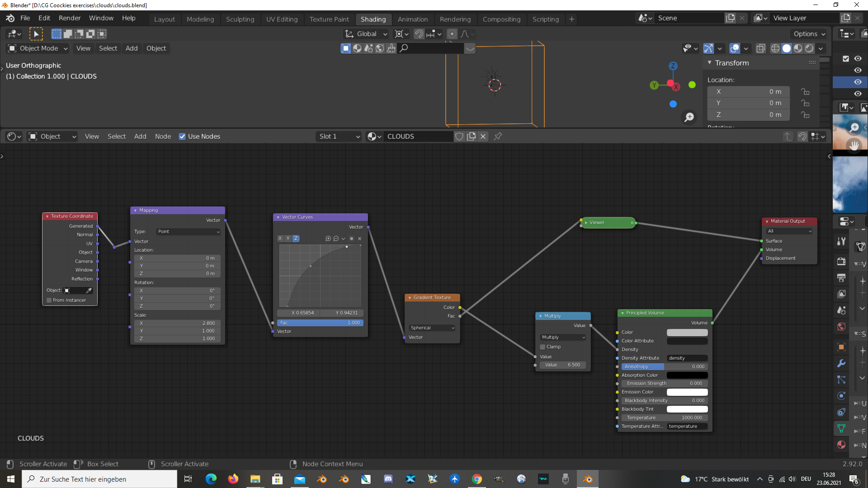This screenshot has width=868, height=488.
Task: Click the Options button in viewport header
Action: coord(808,34)
